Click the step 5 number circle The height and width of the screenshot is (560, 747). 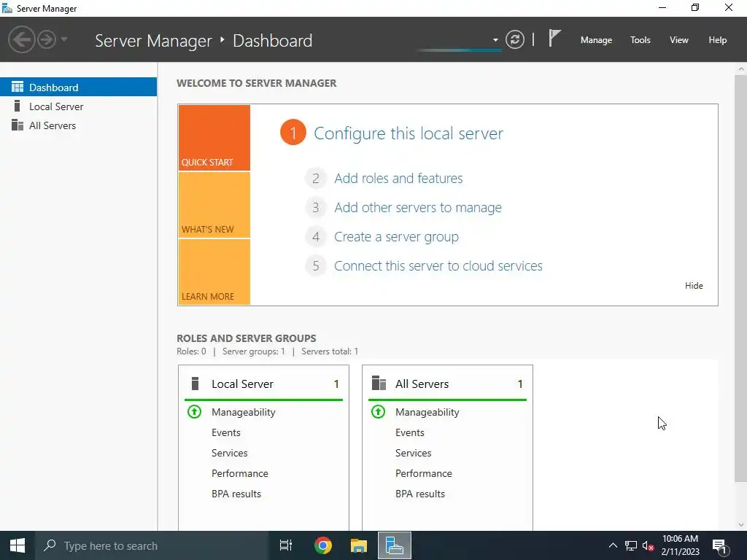[315, 265]
